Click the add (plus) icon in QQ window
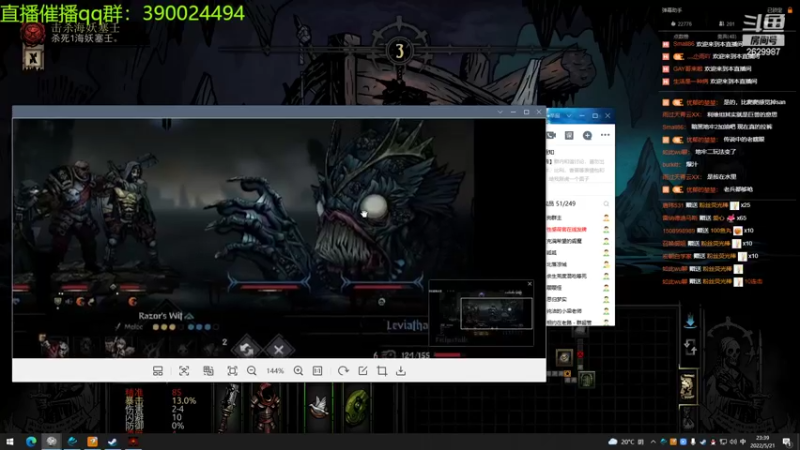 pyautogui.click(x=587, y=135)
